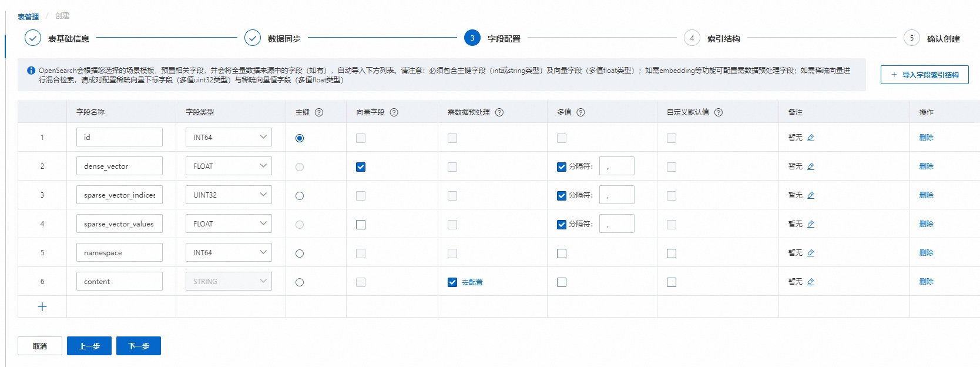Click the step 4 索引结构 circle icon

(692, 38)
